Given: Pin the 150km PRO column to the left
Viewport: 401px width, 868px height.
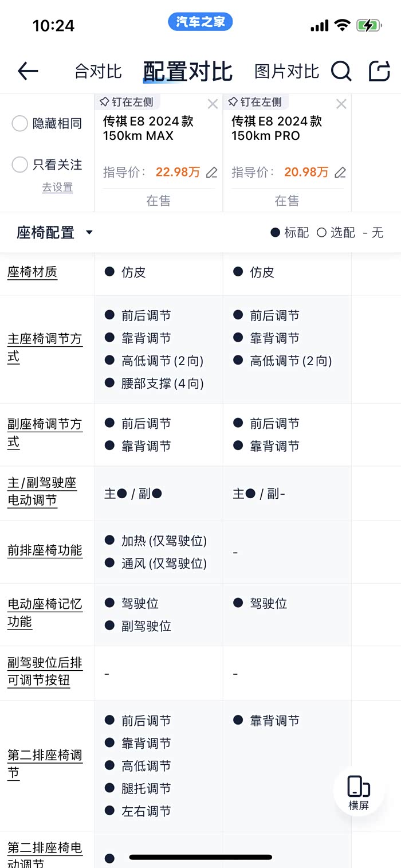Looking at the screenshot, I should pyautogui.click(x=255, y=102).
